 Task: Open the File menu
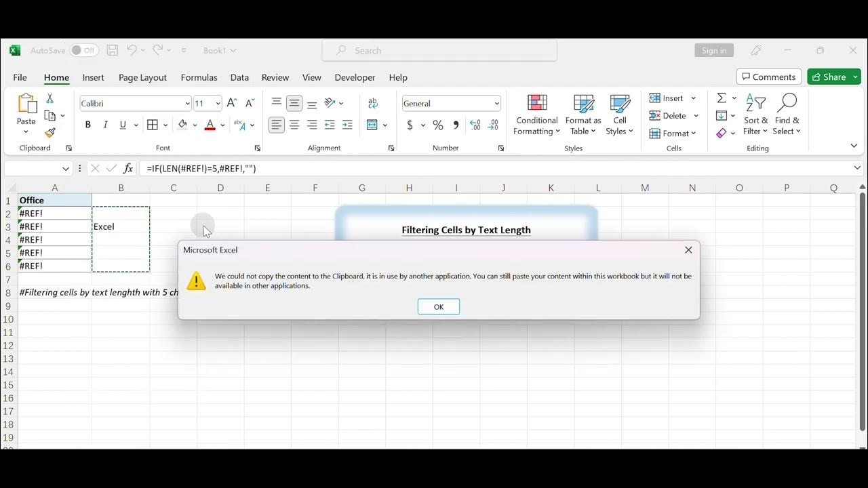20,77
